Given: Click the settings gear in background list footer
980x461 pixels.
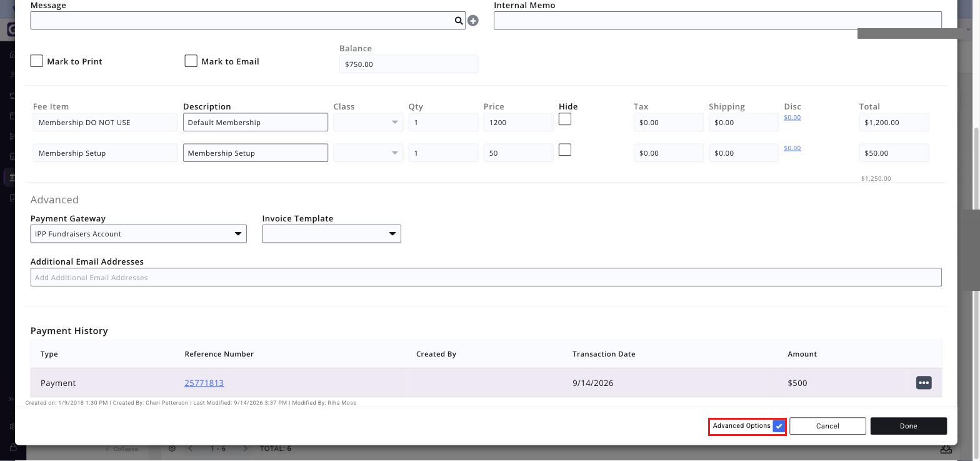Looking at the screenshot, I should click(172, 448).
